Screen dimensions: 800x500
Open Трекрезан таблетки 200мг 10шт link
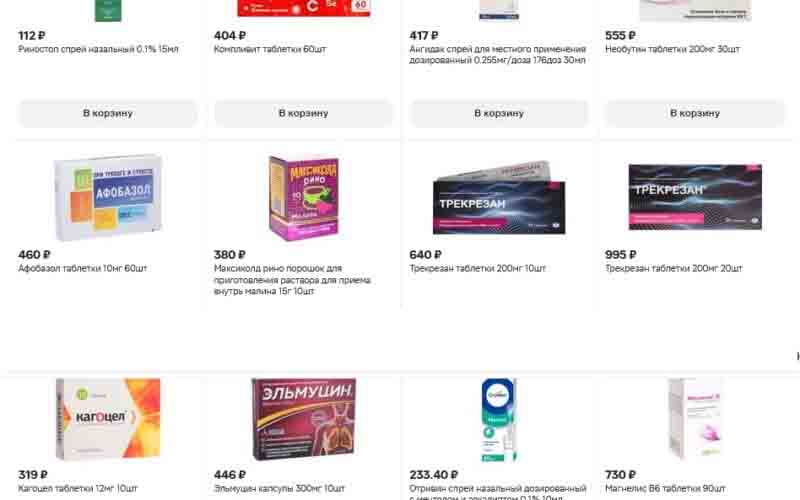click(x=478, y=268)
